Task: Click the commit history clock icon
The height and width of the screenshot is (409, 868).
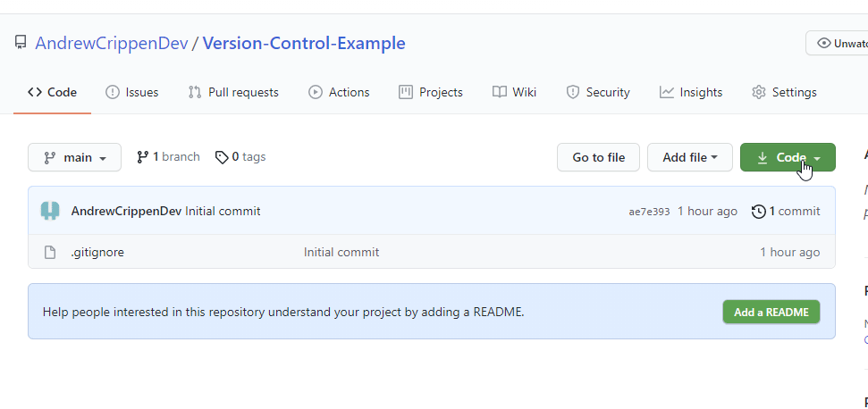Action: 758,211
